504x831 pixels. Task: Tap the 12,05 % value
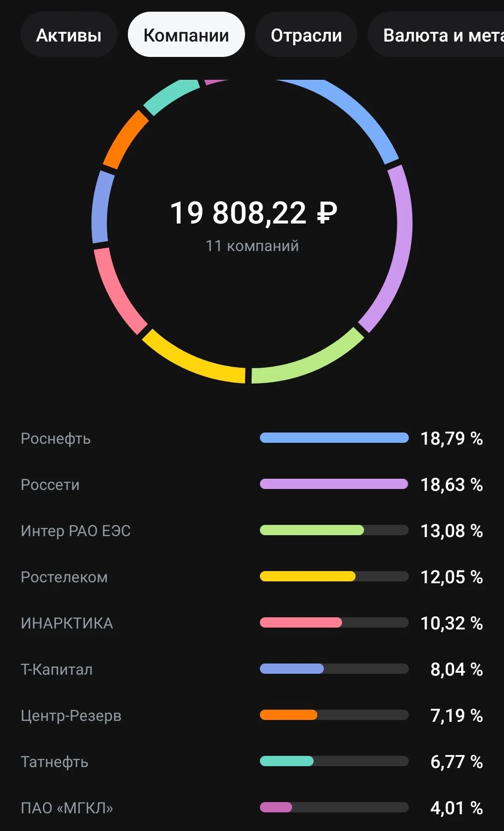pyautogui.click(x=452, y=577)
